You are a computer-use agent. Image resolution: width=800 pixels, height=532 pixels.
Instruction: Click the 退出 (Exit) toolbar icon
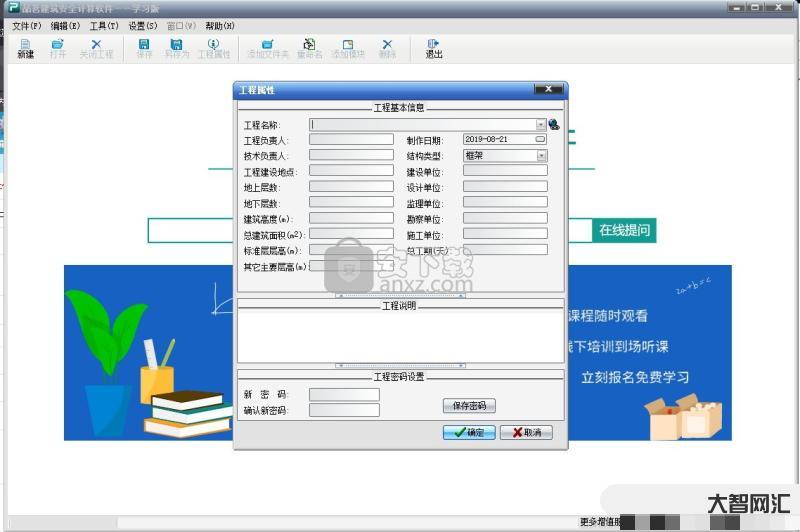[433, 48]
